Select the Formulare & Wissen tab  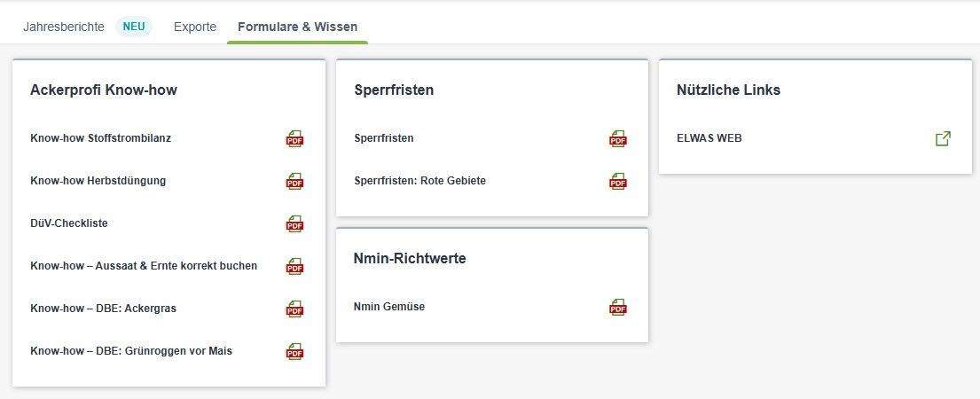297,27
